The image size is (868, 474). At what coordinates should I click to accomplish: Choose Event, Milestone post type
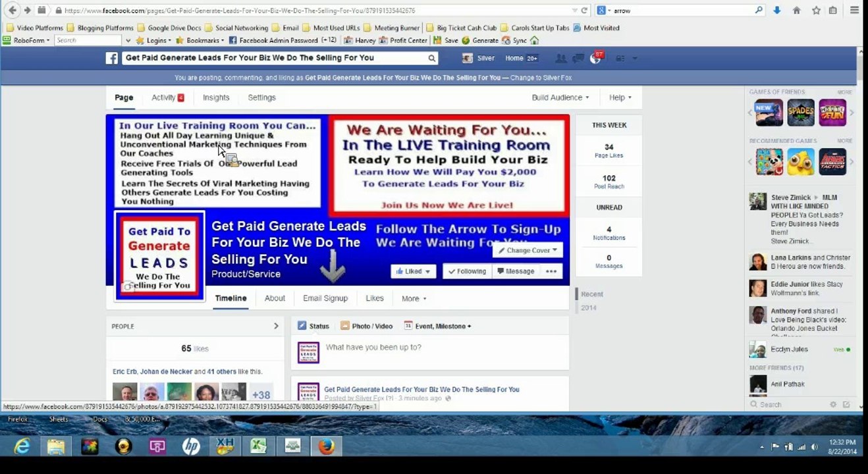(437, 326)
